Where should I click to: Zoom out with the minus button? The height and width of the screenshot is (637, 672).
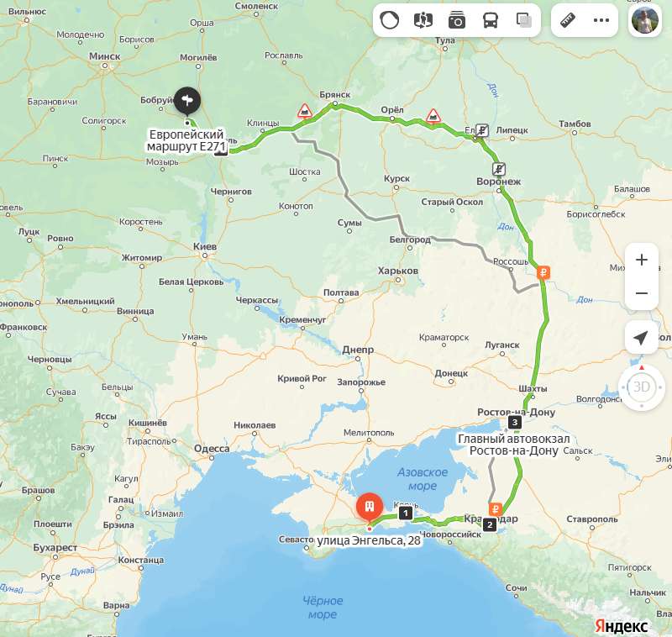(x=642, y=293)
